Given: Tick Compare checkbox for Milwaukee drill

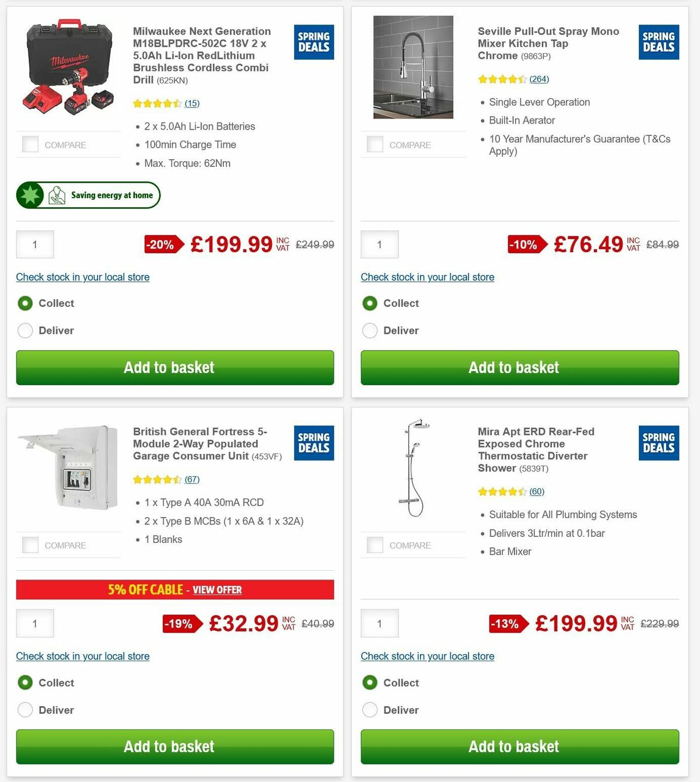Looking at the screenshot, I should (29, 144).
